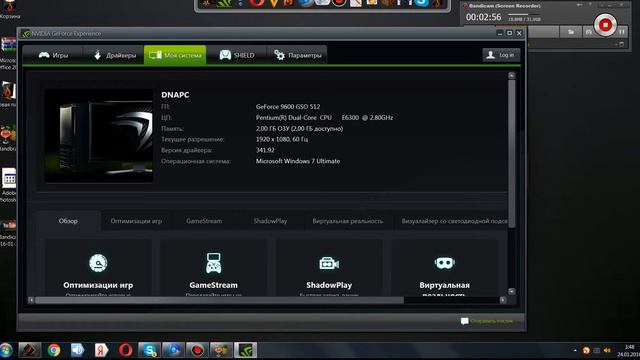Image resolution: width=640 pixels, height=360 pixels.
Task: Close the GeForce Experience window
Action: click(x=519, y=33)
